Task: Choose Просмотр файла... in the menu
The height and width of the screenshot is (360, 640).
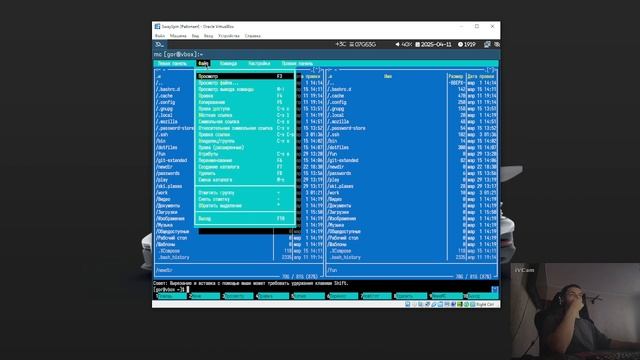Action: pos(245,83)
